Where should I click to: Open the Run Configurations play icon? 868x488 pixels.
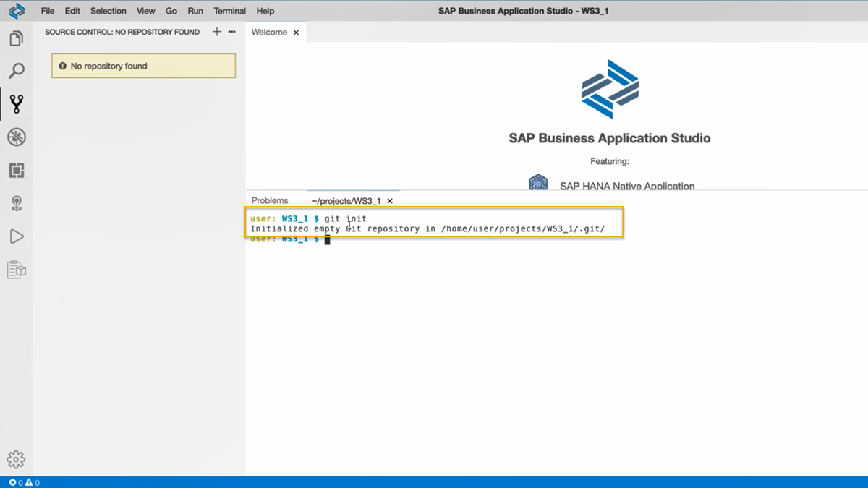[x=16, y=236]
